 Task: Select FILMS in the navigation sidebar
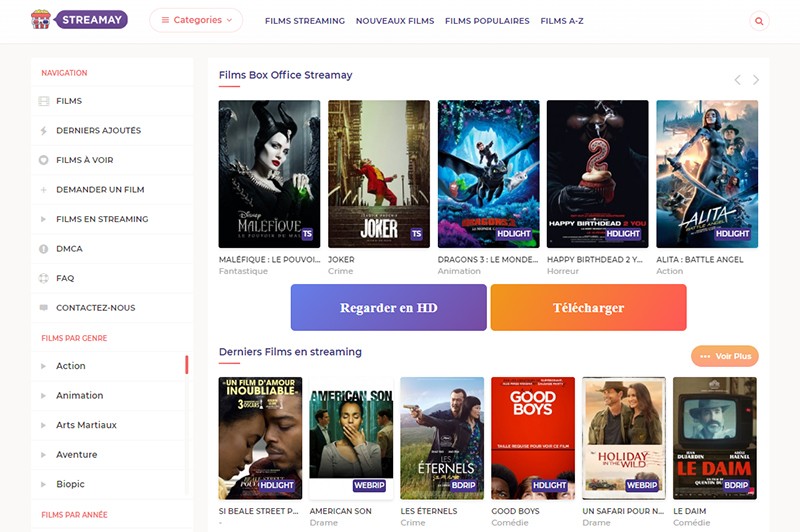tap(112, 101)
